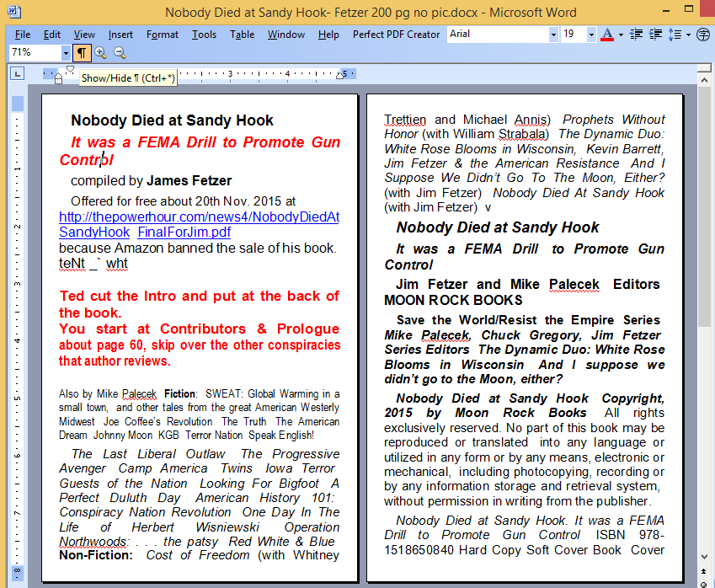
Task: Maximize the Microsoft Word window
Action: tap(689, 8)
